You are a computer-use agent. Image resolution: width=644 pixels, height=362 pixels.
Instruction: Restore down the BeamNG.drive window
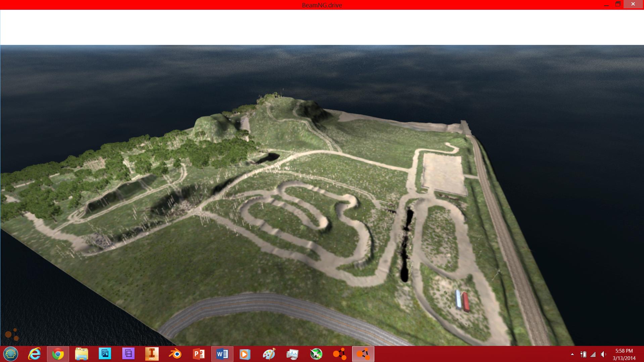coord(618,4)
